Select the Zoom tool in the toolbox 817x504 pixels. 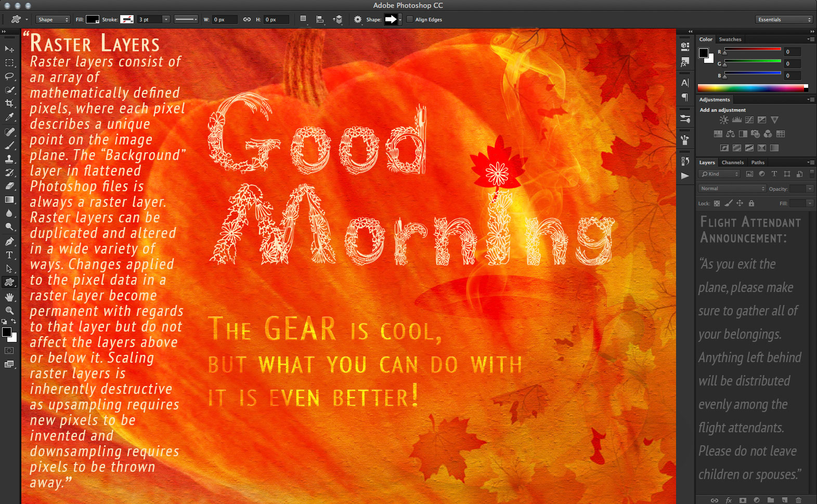pos(9,310)
